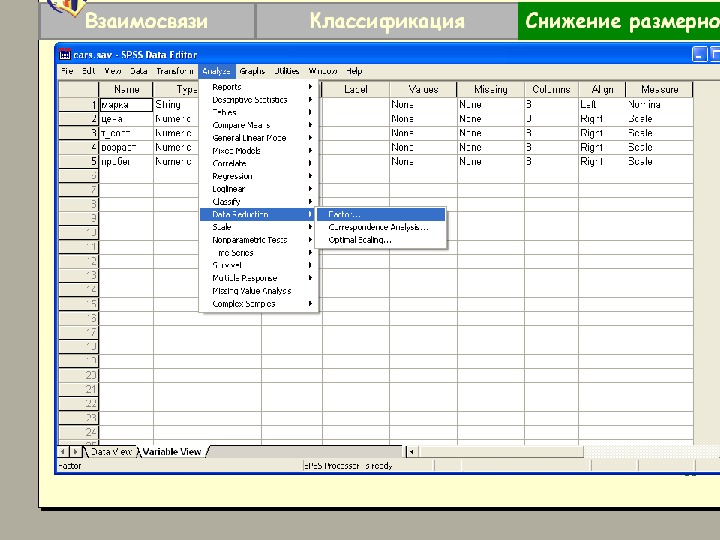Screen dimensions: 720x540
Task: Open the Utilities menu
Action: coord(287,71)
